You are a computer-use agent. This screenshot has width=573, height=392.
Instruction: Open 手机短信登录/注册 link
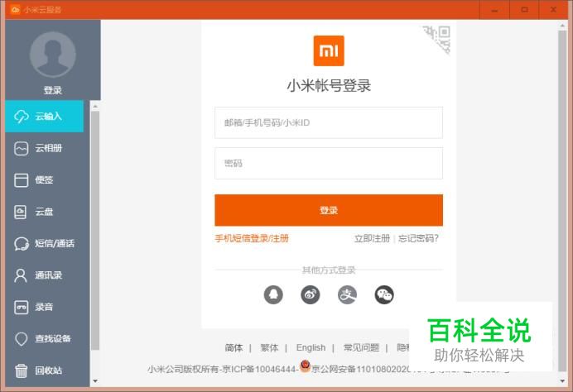pyautogui.click(x=252, y=239)
